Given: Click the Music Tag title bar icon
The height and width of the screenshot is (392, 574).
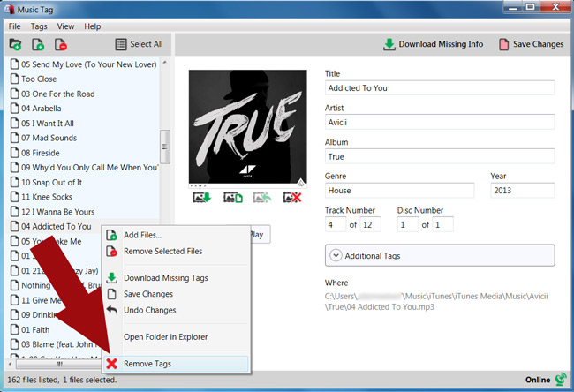Looking at the screenshot, I should 9,9.
